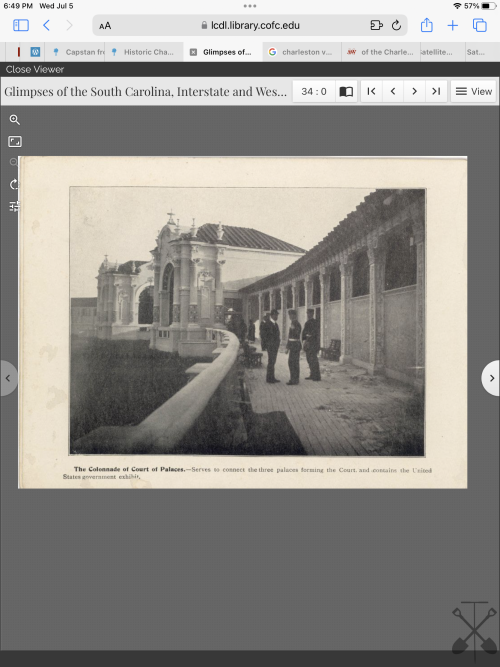The width and height of the screenshot is (500, 667).
Task: Switch to the Historic Cha... tab
Action: [144, 52]
